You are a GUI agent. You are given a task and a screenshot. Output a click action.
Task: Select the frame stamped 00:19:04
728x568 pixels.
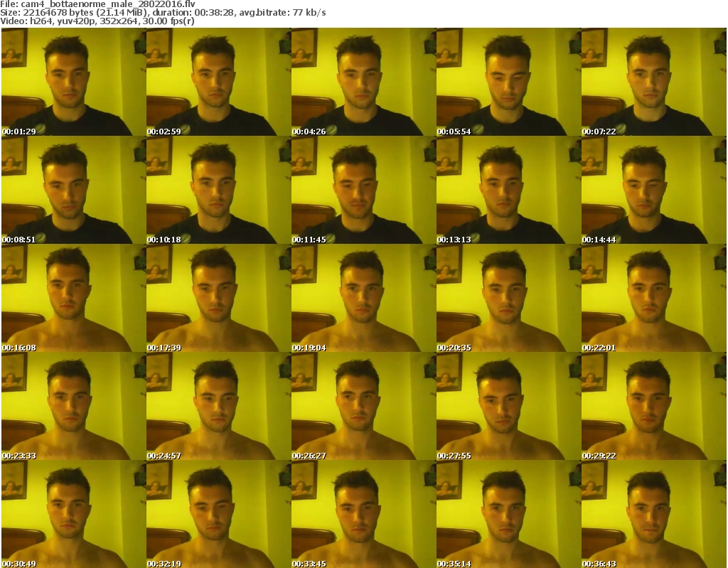363,298
